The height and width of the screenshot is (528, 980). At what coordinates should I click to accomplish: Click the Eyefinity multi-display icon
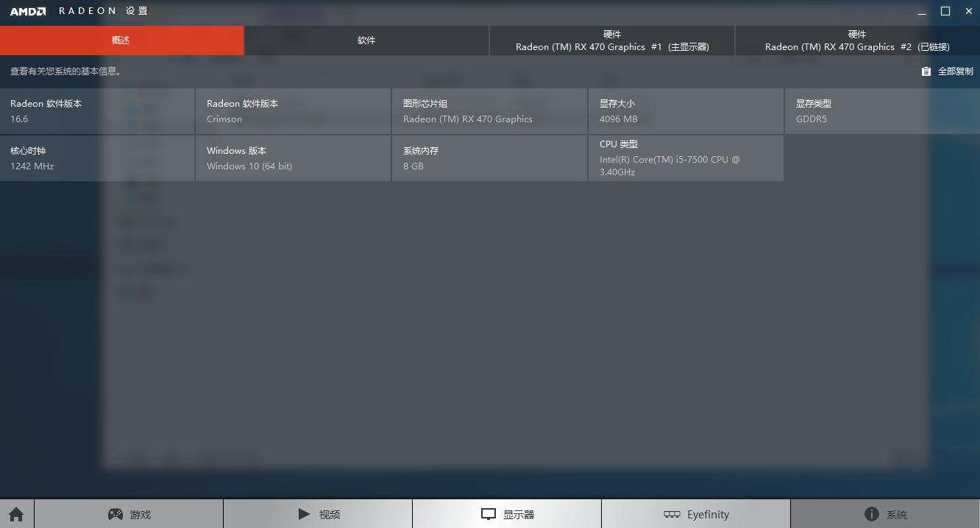(x=672, y=514)
